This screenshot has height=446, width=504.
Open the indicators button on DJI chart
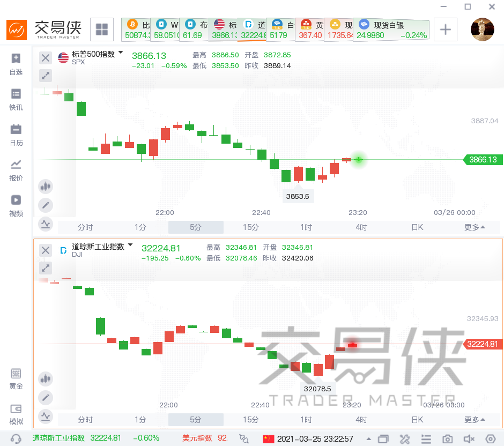[x=46, y=417]
